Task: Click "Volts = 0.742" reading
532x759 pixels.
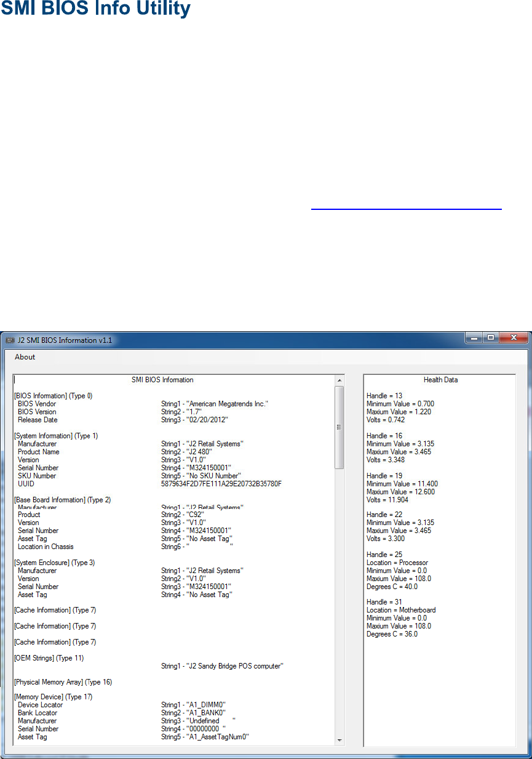Action: 386,420
